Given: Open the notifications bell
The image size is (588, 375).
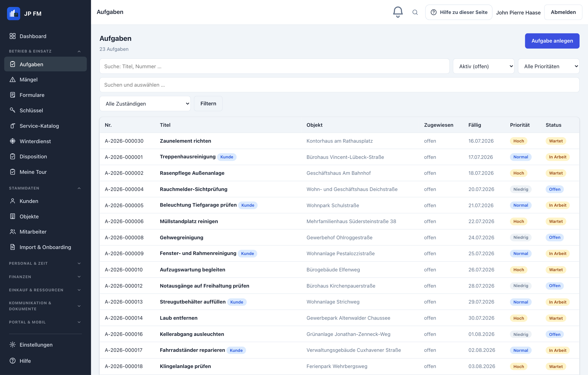Looking at the screenshot, I should coord(398,12).
